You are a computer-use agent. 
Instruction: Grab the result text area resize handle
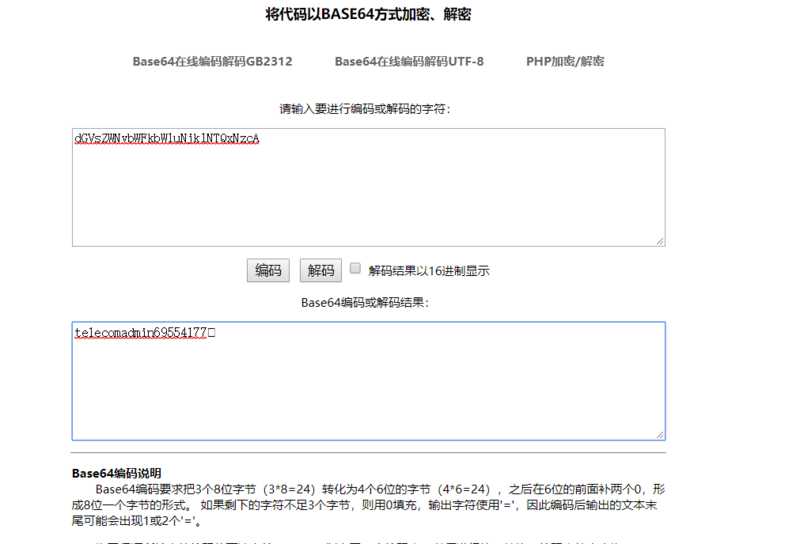point(660,435)
